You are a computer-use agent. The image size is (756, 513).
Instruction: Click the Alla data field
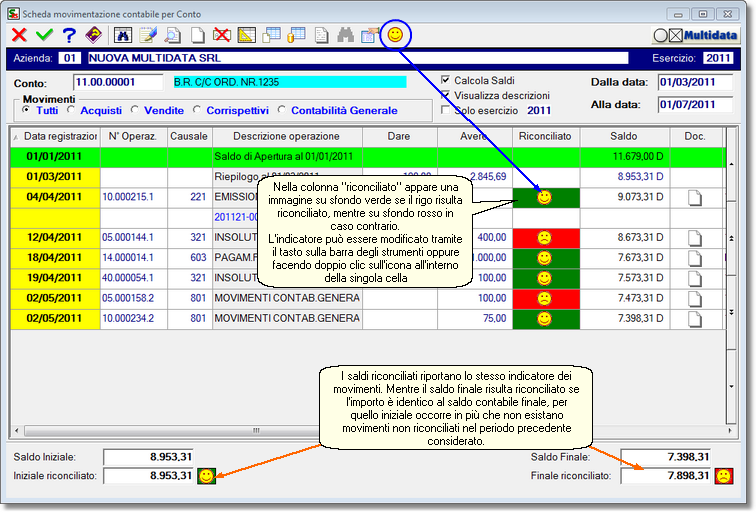695,104
